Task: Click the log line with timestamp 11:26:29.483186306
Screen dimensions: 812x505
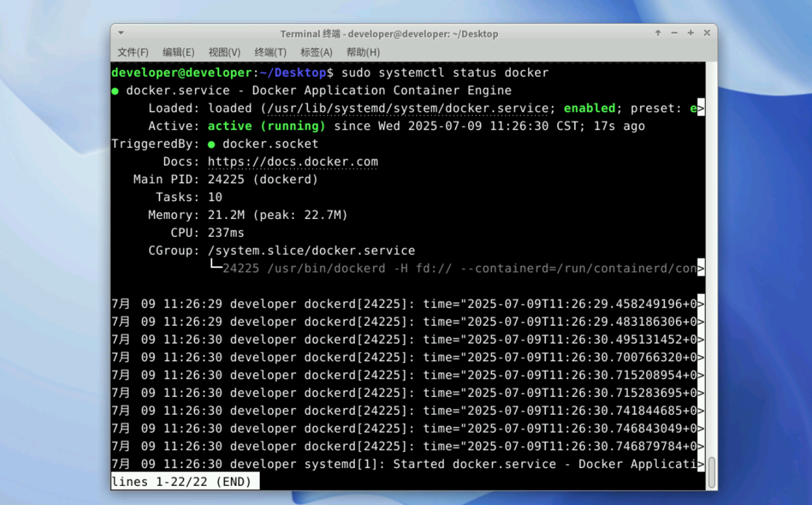Action: coord(408,322)
